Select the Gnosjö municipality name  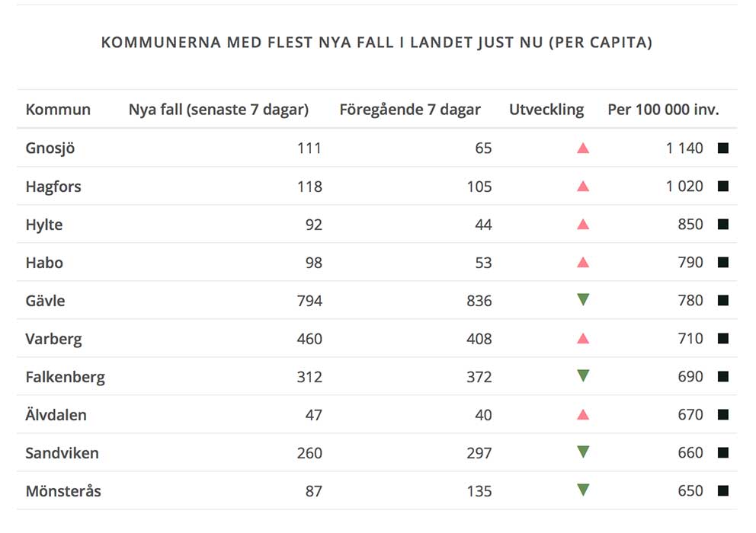click(x=50, y=148)
